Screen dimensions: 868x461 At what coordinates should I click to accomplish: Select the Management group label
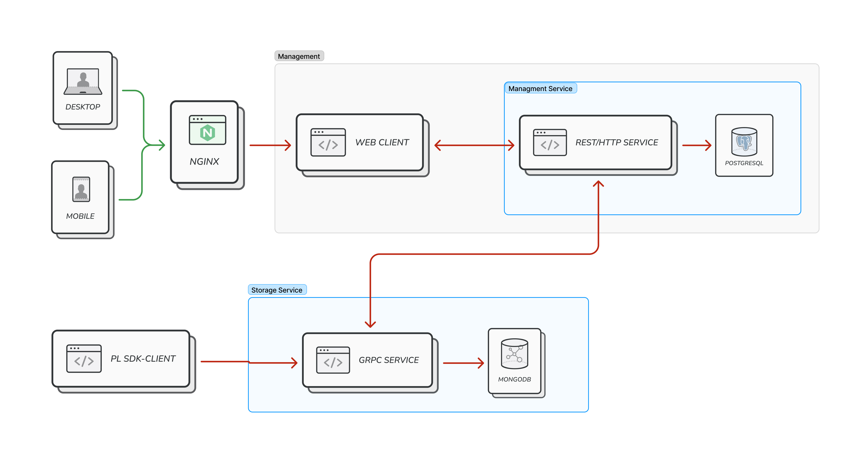pyautogui.click(x=299, y=56)
